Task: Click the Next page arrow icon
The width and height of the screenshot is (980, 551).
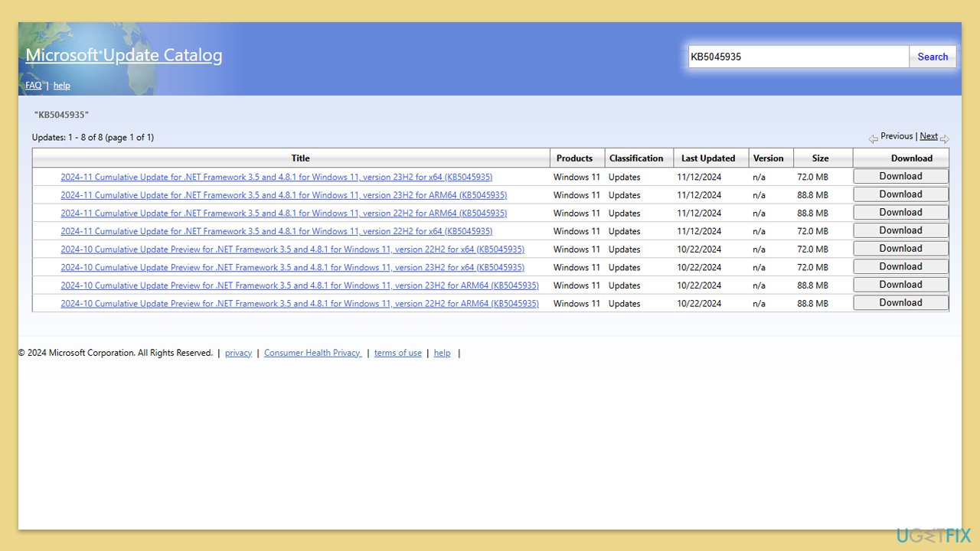Action: point(945,139)
